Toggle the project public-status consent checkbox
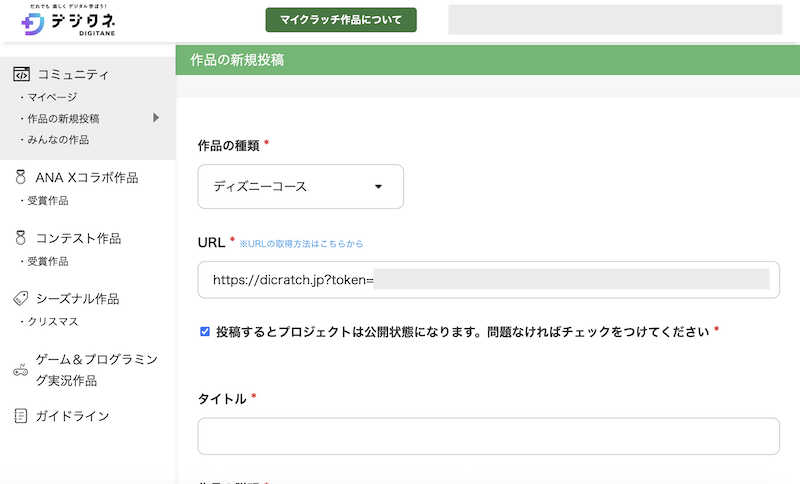 (x=205, y=331)
